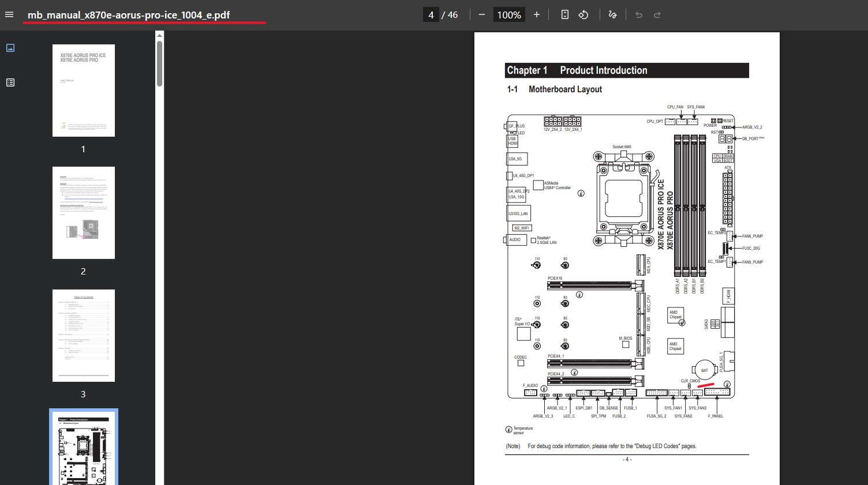This screenshot has height=485, width=868.
Task: Click the SYS_FAN1 label
Action: (673, 408)
